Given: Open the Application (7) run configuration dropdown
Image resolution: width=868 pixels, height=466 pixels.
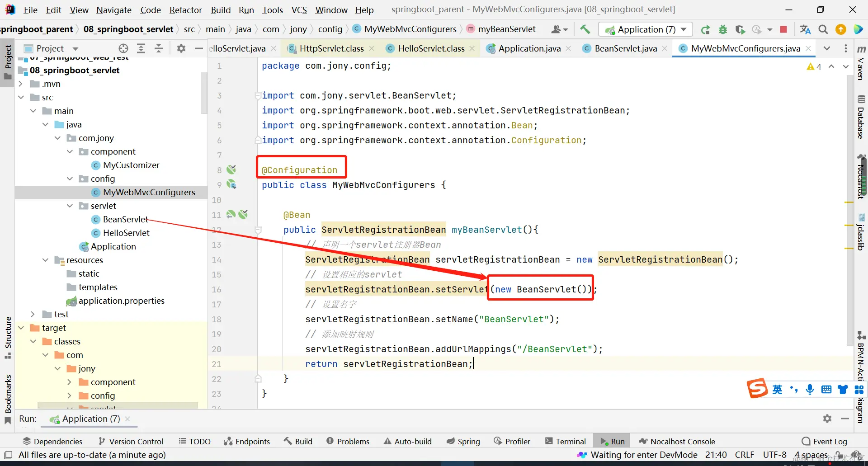Looking at the screenshot, I should (646, 30).
